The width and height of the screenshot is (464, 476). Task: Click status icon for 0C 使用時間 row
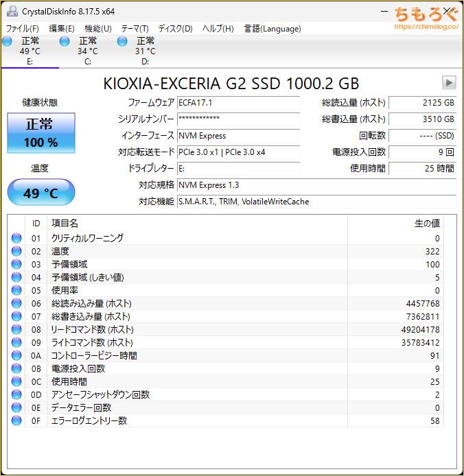16,381
